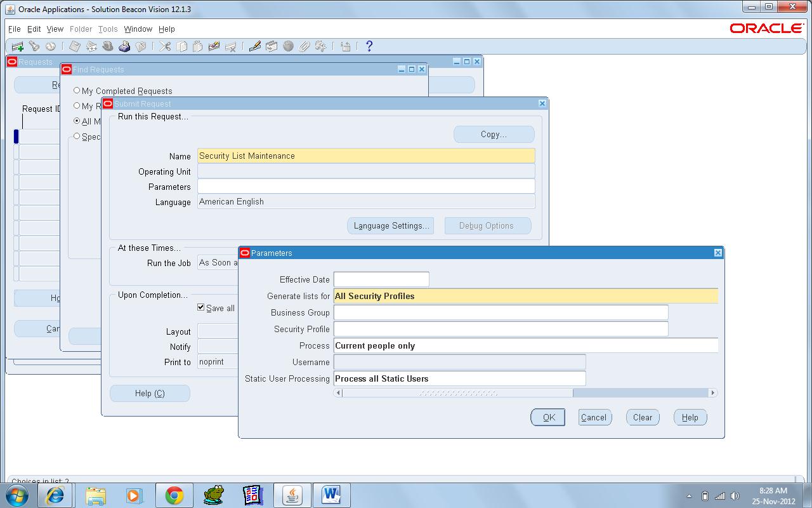Click the Parameters horizontal scrollbar thumb
This screenshot has width=812, height=508.
coord(458,393)
